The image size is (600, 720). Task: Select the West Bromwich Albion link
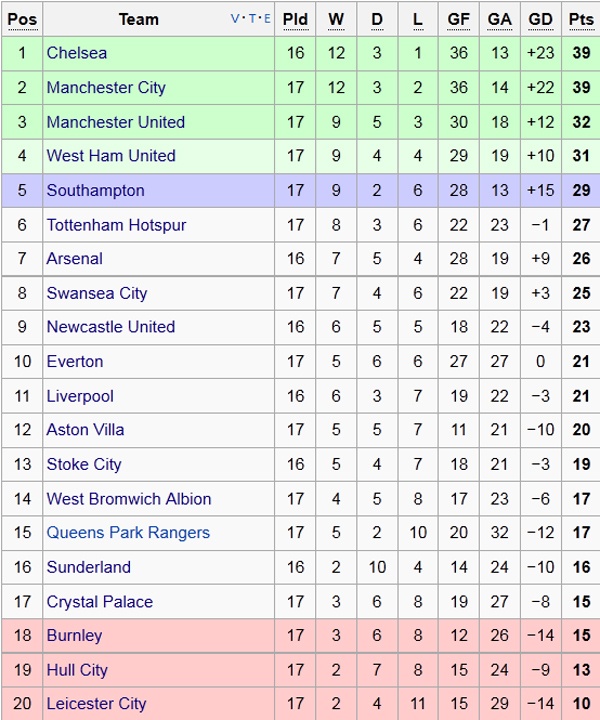coord(129,499)
